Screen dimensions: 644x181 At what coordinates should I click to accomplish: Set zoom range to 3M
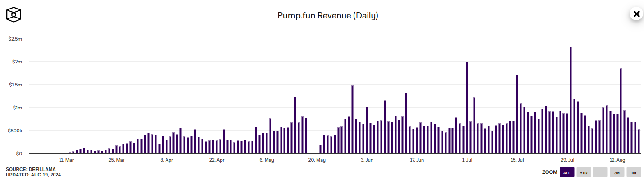[617, 172]
